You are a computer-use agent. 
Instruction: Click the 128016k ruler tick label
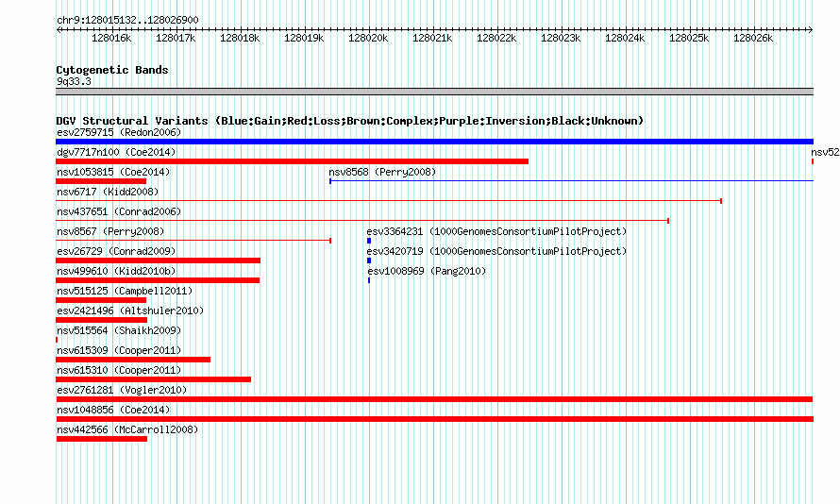[x=111, y=39]
